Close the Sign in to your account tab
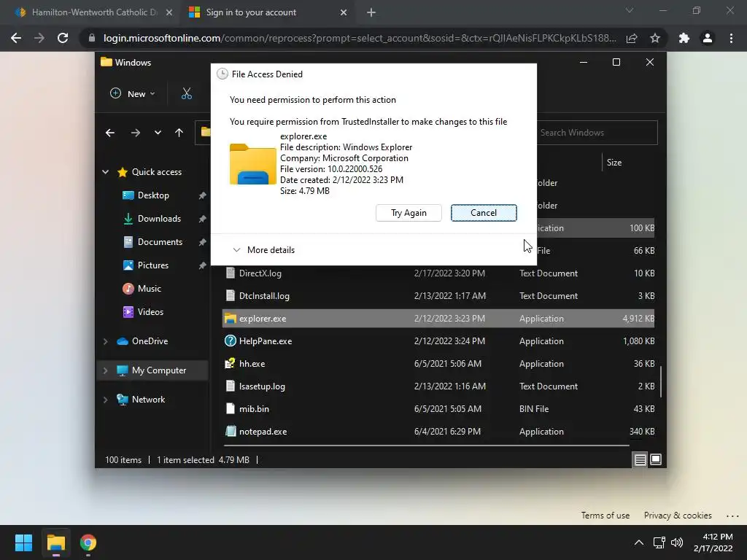747x560 pixels. click(x=344, y=12)
